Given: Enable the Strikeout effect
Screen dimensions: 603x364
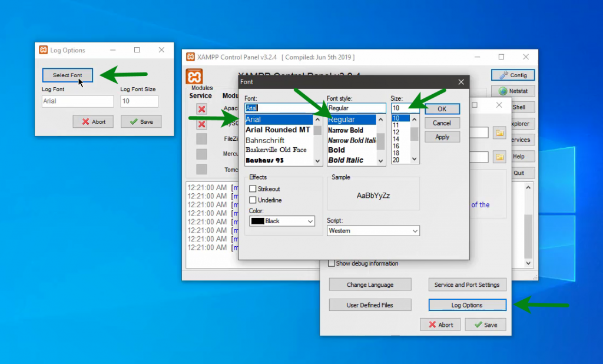Looking at the screenshot, I should tap(253, 189).
